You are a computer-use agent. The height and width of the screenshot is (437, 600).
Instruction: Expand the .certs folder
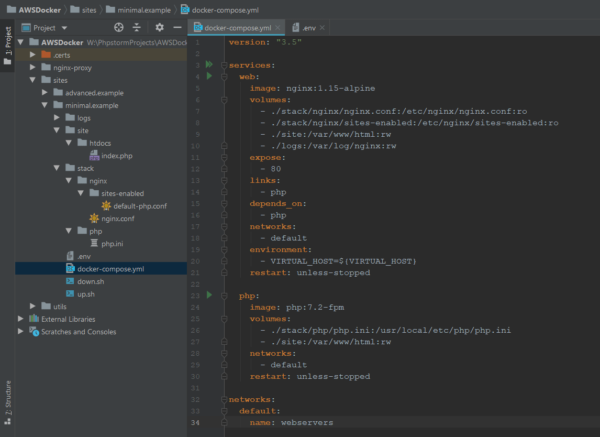coord(33,55)
